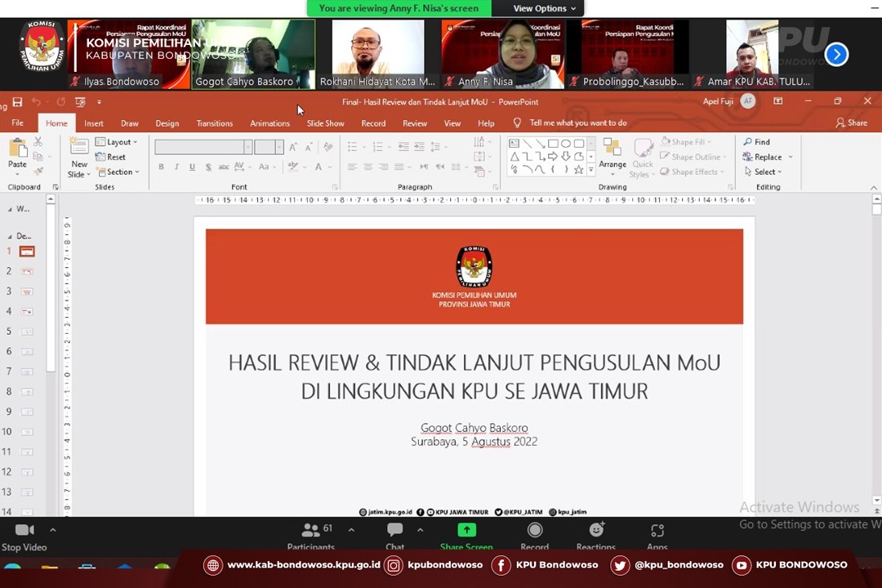Open the slide Layout dropdown
Viewport: 882px width, 588px height.
pyautogui.click(x=117, y=142)
